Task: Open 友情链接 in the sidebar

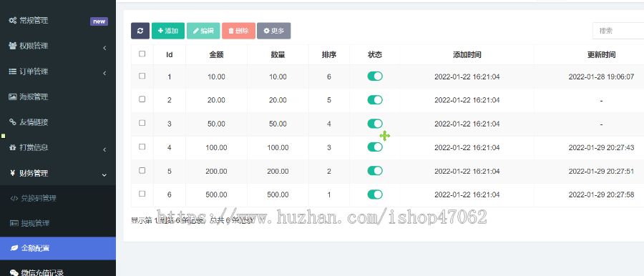Action: click(x=58, y=122)
